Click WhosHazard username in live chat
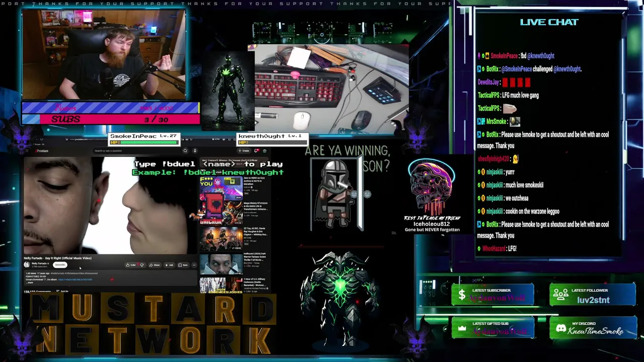The image size is (644, 362). pos(494,248)
